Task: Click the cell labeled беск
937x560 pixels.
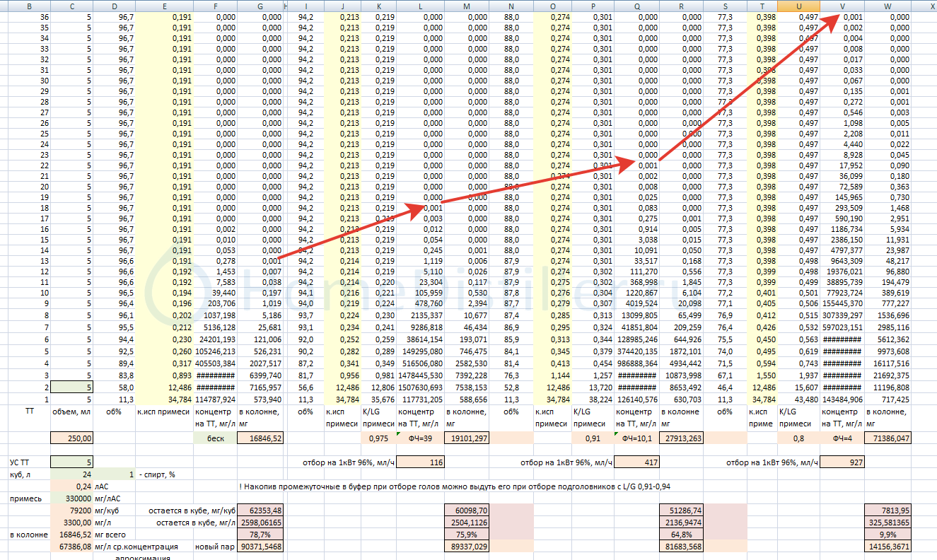Action: pos(216,438)
